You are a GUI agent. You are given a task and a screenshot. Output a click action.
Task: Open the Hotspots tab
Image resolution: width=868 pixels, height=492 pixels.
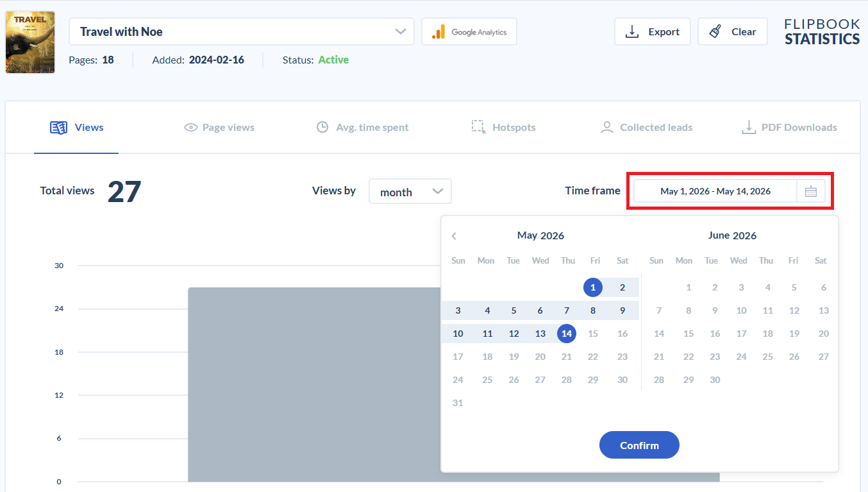(503, 127)
